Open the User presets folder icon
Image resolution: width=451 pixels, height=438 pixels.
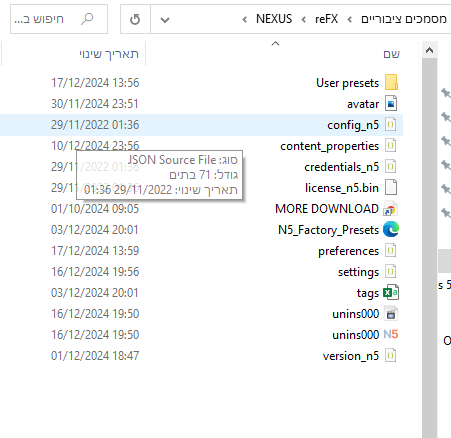pyautogui.click(x=391, y=82)
